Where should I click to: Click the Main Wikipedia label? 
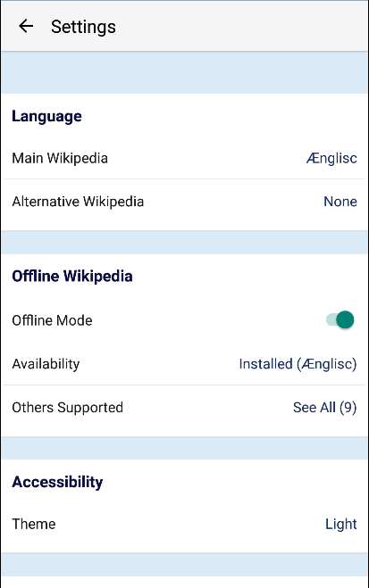click(60, 158)
